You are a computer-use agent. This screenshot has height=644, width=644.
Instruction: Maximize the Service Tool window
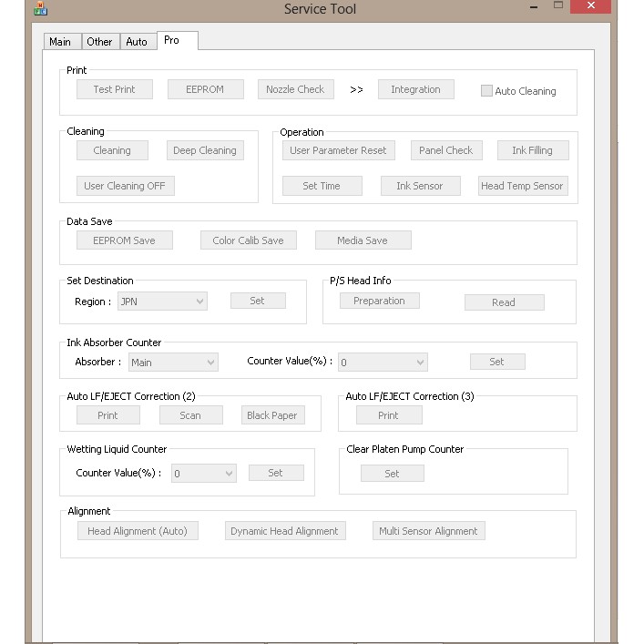click(557, 6)
